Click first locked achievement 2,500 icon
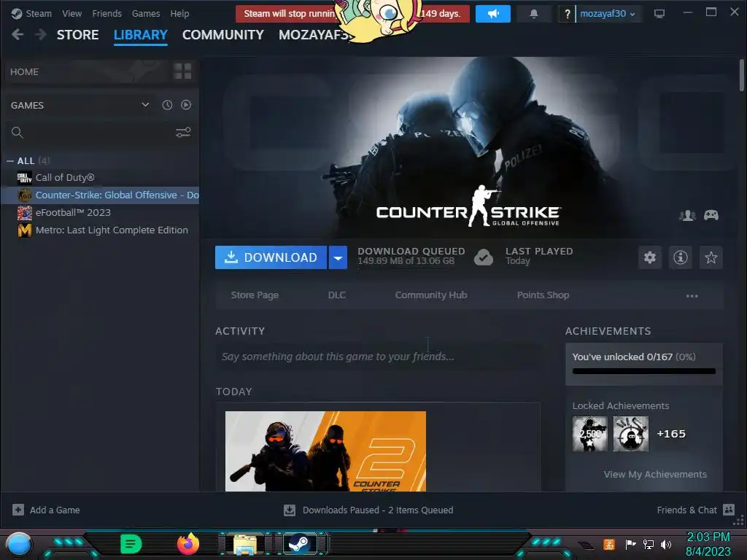Image resolution: width=747 pixels, height=560 pixels. pyautogui.click(x=589, y=434)
